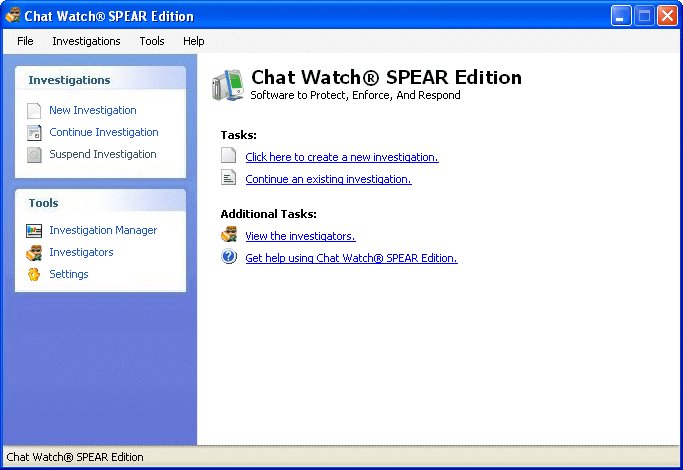Click the Investigators icon in Tools panel
Screen dimensions: 683x470
(34, 253)
